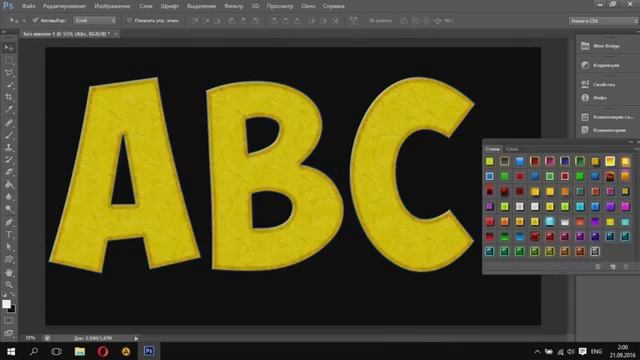
Task: Create a new style in Styles panel
Action: click(x=612, y=267)
